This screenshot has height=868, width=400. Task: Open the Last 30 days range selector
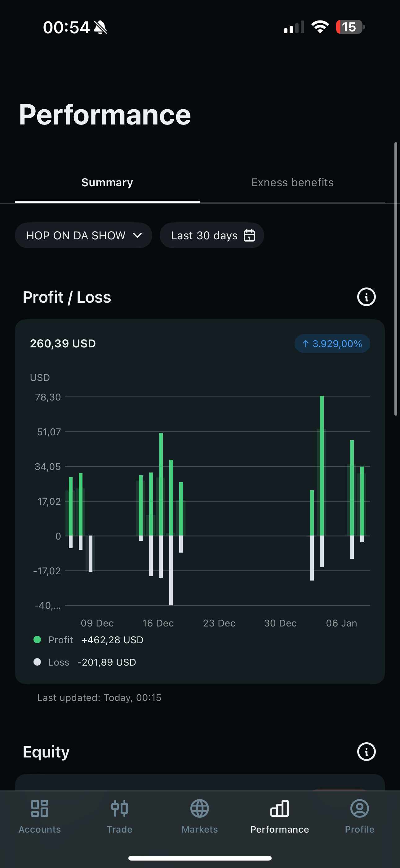(211, 235)
